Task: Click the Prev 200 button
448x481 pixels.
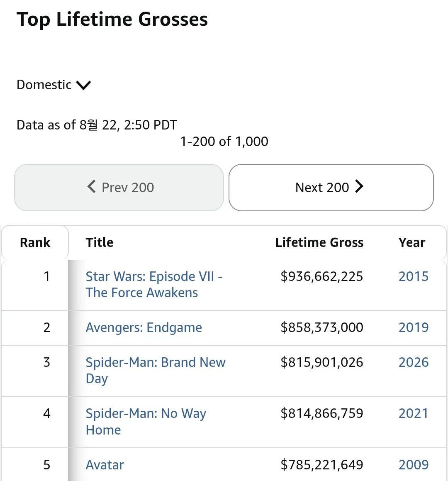Action: tap(119, 188)
